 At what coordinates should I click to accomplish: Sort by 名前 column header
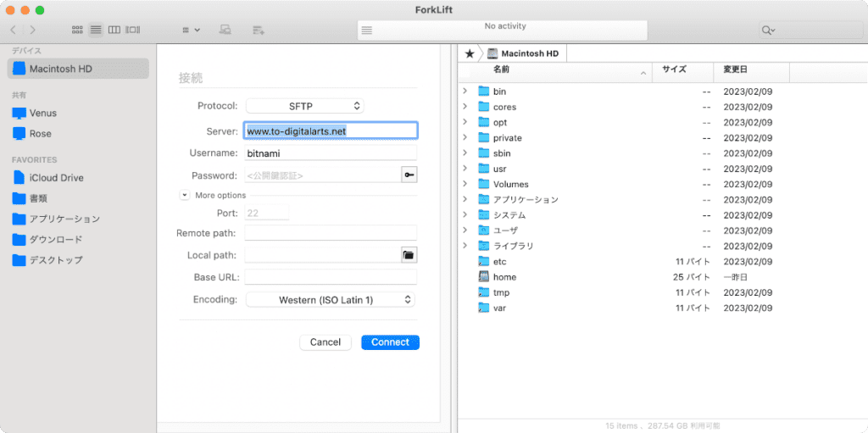point(555,71)
